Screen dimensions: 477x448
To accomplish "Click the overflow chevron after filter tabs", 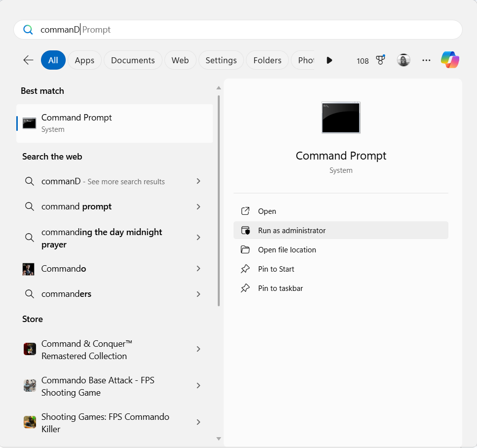I will pos(329,60).
